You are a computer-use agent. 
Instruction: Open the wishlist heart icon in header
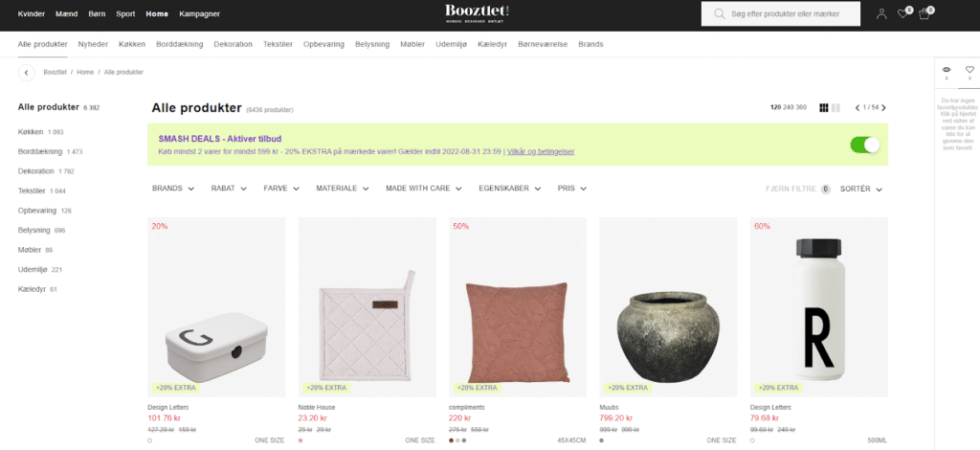(903, 13)
